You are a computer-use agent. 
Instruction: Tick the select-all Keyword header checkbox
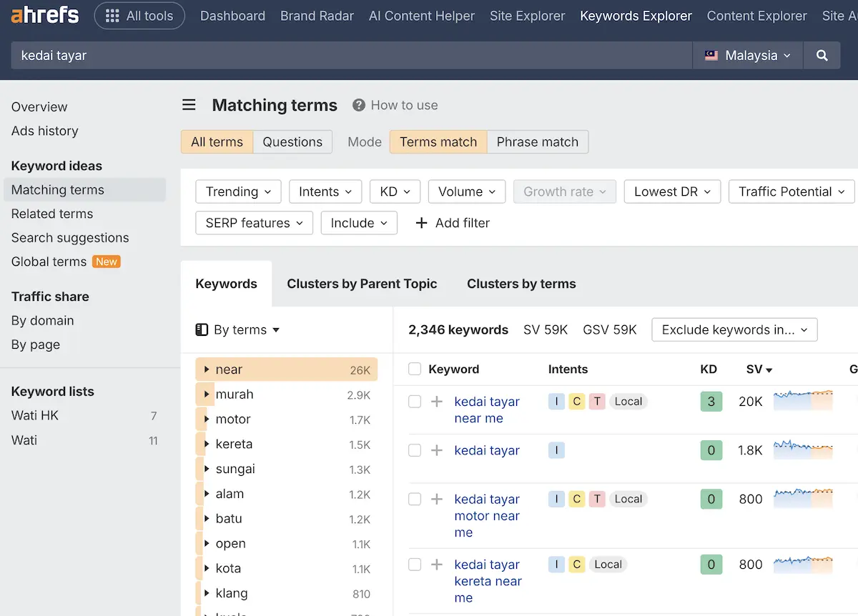pyautogui.click(x=415, y=369)
